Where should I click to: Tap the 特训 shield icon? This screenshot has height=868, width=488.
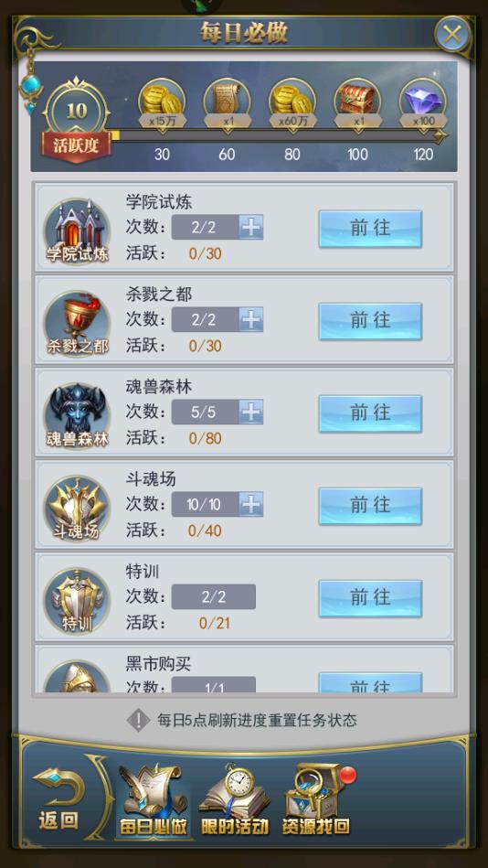point(77,601)
